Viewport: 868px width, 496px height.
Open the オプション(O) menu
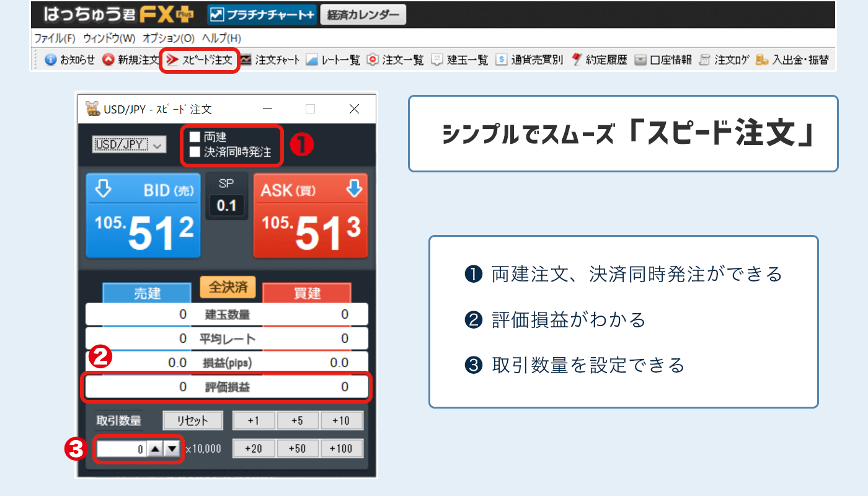[169, 38]
